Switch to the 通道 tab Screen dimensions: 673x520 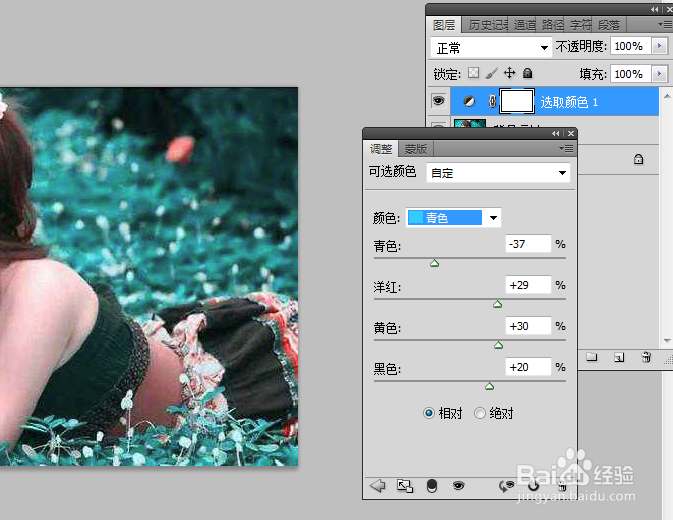click(x=524, y=25)
